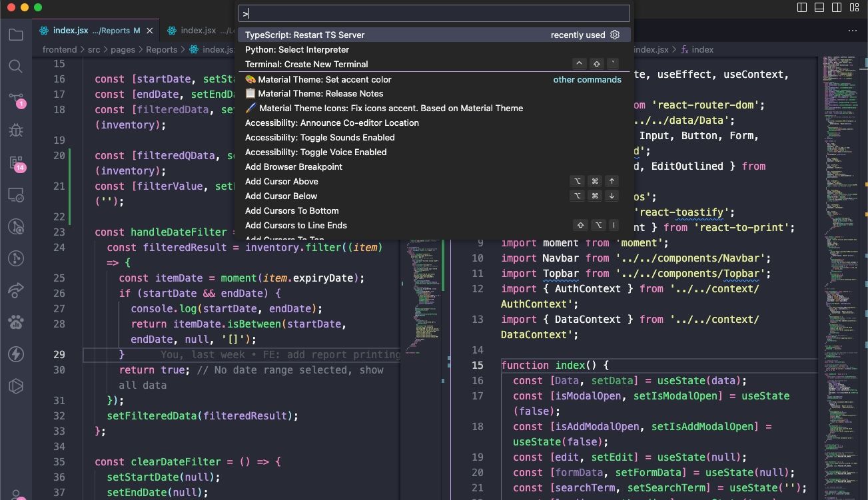Open Extensions showing 14 updates

point(15,162)
